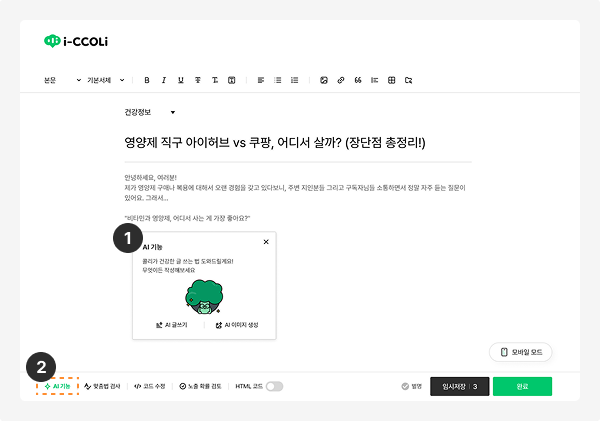The width and height of the screenshot is (600, 421).
Task: Toggle bold formatting in toolbar
Action: pos(147,80)
